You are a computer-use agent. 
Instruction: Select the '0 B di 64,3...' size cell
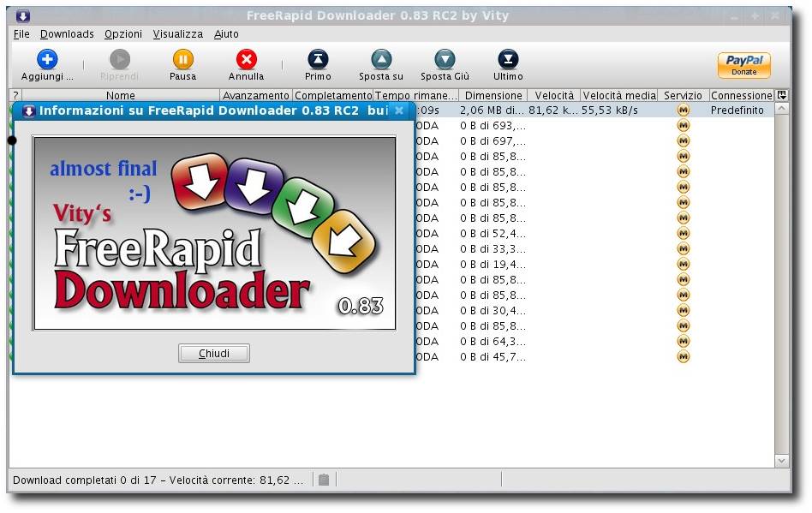[493, 342]
